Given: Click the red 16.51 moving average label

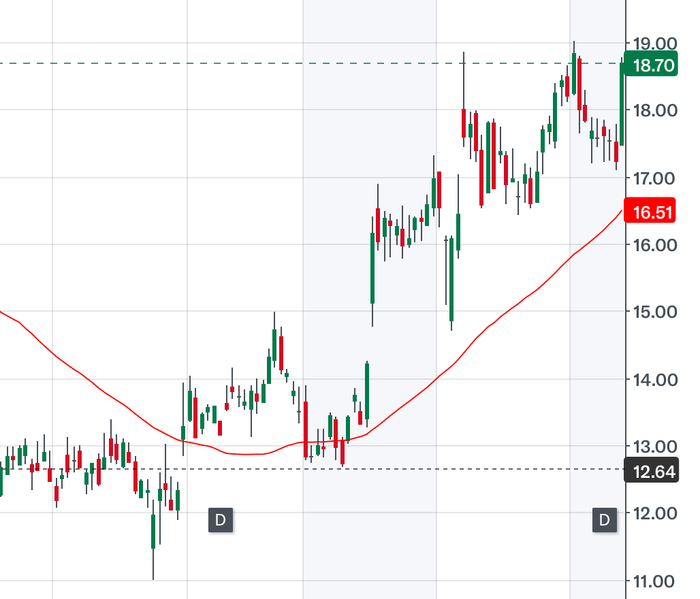Looking at the screenshot, I should 650,212.
